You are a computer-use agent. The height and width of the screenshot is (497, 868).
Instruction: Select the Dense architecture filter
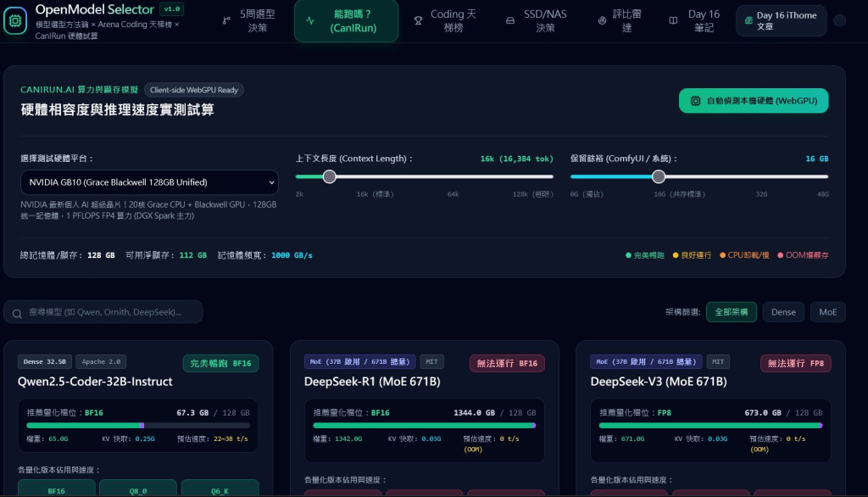pyautogui.click(x=783, y=312)
